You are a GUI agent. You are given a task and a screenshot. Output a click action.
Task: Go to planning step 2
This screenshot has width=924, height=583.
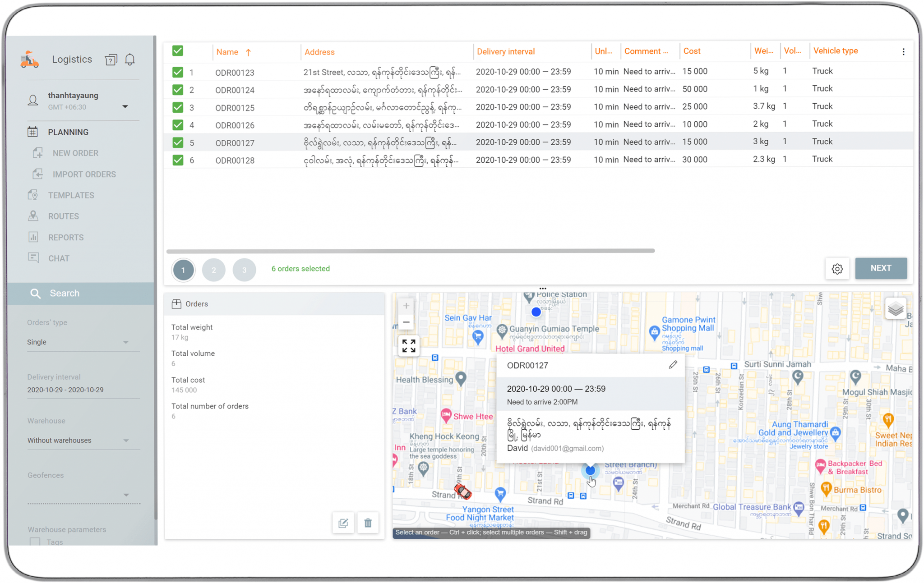pos(213,270)
